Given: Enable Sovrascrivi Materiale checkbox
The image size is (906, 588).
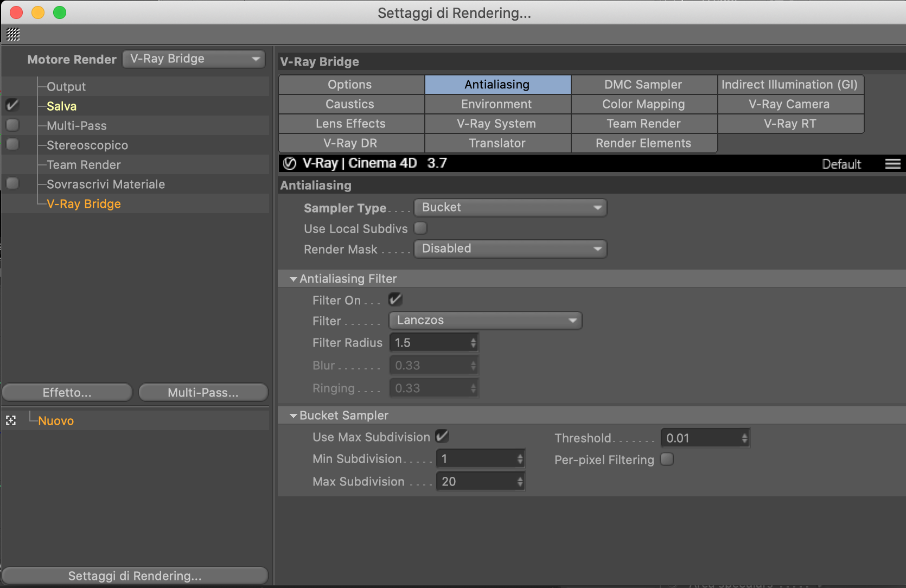Looking at the screenshot, I should click(x=12, y=183).
